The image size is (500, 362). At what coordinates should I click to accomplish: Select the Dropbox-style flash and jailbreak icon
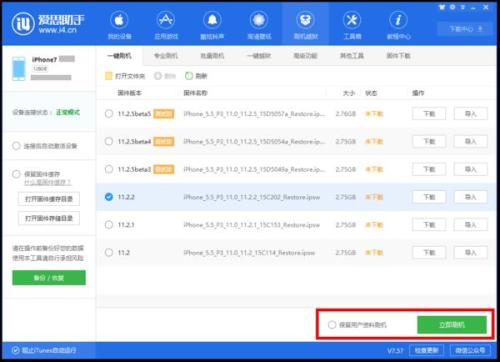click(x=305, y=20)
